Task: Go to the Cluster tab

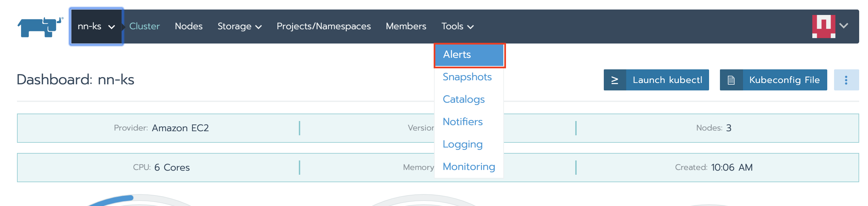Action: point(144,27)
